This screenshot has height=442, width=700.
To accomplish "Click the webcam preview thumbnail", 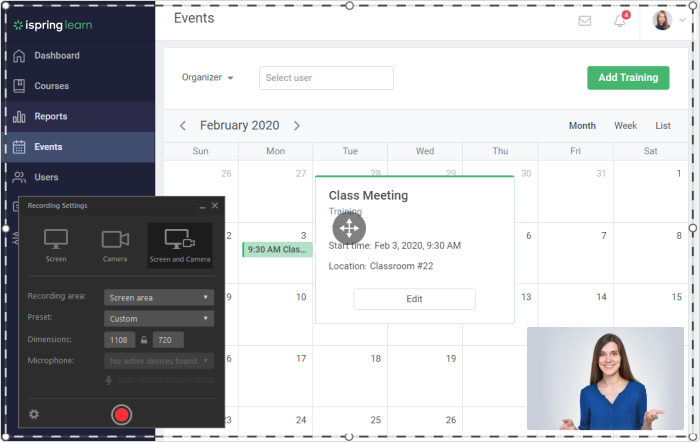I will coord(605,379).
